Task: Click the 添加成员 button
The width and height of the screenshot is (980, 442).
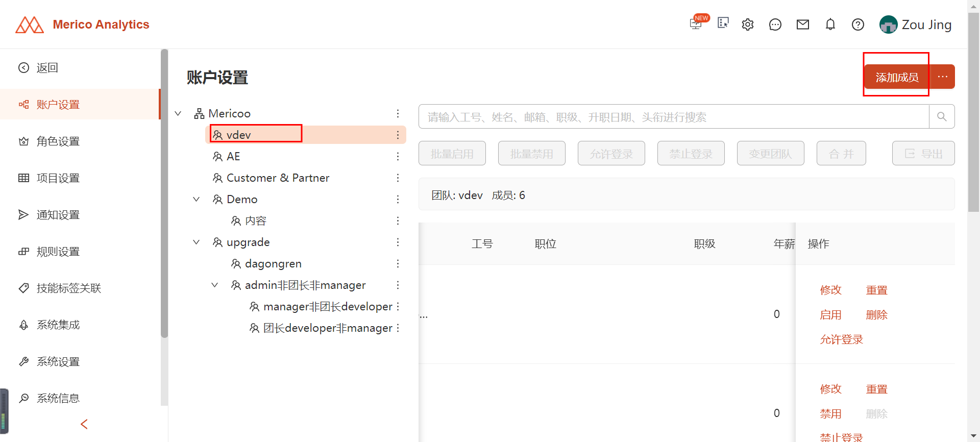Action: tap(897, 77)
